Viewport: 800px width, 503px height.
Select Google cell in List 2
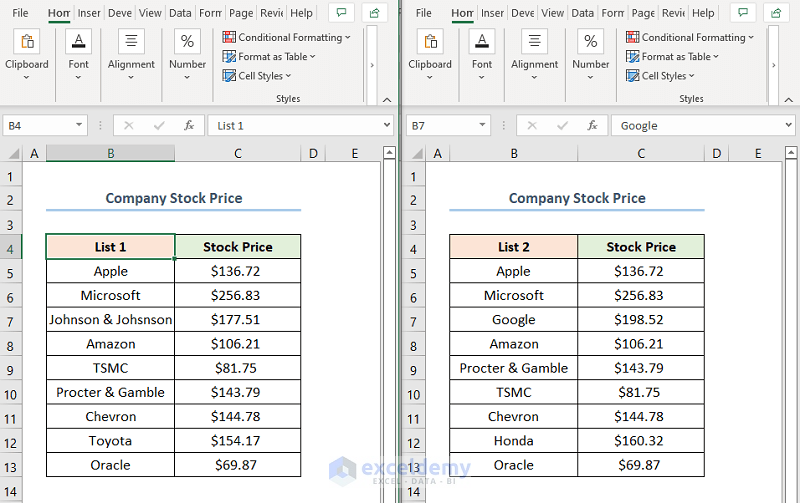coord(514,320)
